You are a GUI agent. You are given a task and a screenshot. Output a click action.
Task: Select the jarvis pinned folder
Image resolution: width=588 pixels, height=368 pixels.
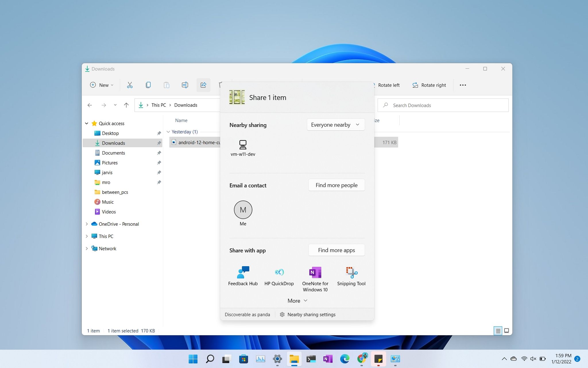pos(107,172)
